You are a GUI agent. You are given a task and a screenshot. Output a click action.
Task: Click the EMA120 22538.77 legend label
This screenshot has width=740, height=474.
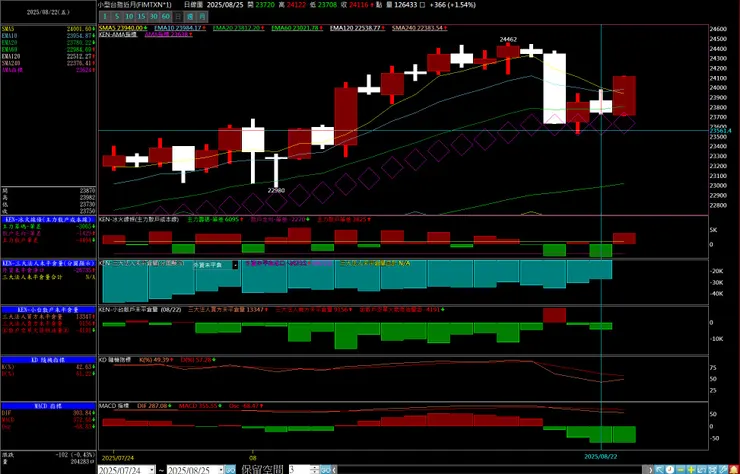[357, 28]
